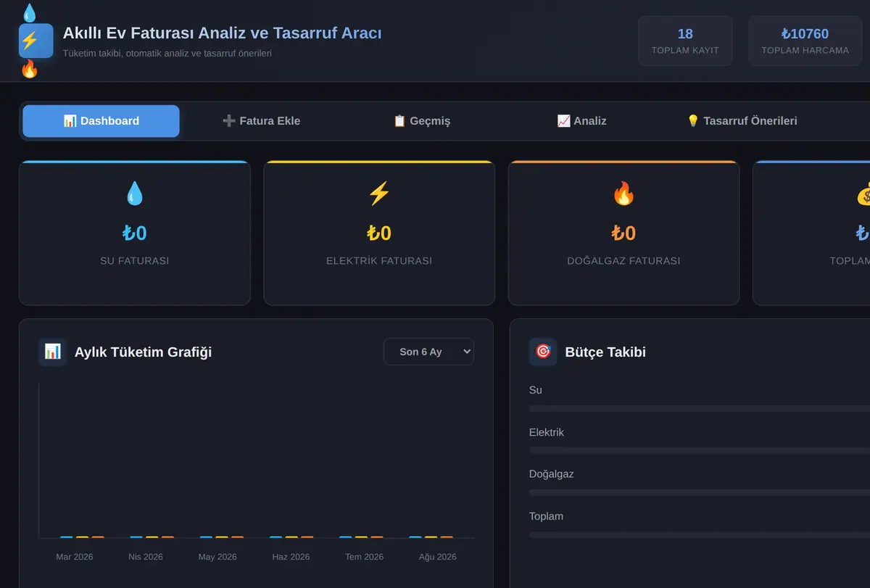
Task: Click the Tüketim takibi subtitle text
Action: pyautogui.click(x=167, y=53)
